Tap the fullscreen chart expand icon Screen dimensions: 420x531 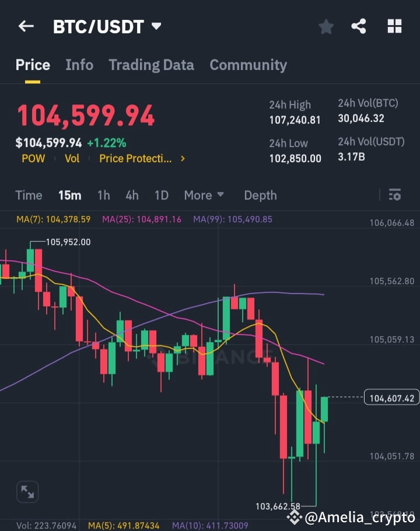[27, 492]
